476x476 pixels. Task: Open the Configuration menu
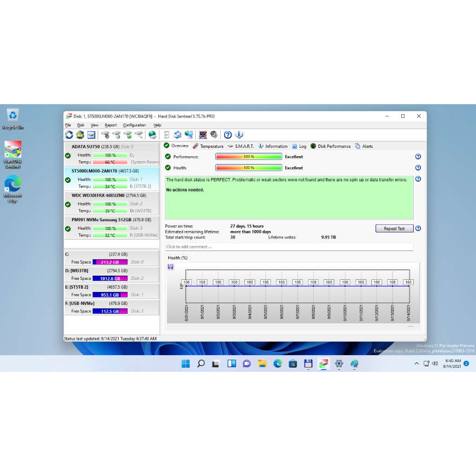[x=134, y=125]
